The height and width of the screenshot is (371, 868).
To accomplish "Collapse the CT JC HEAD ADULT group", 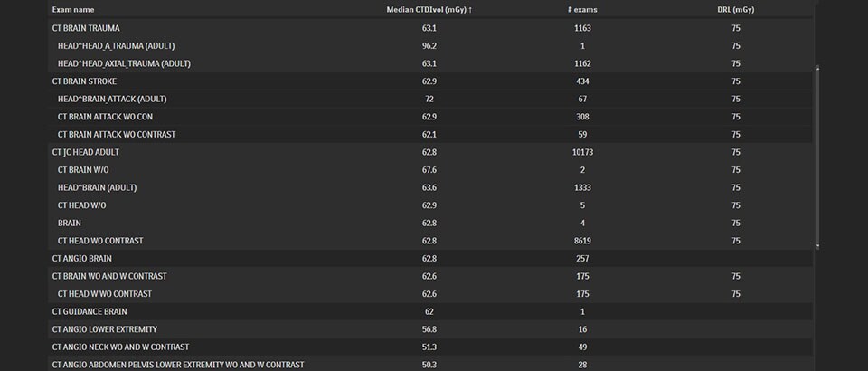I will pos(430,152).
